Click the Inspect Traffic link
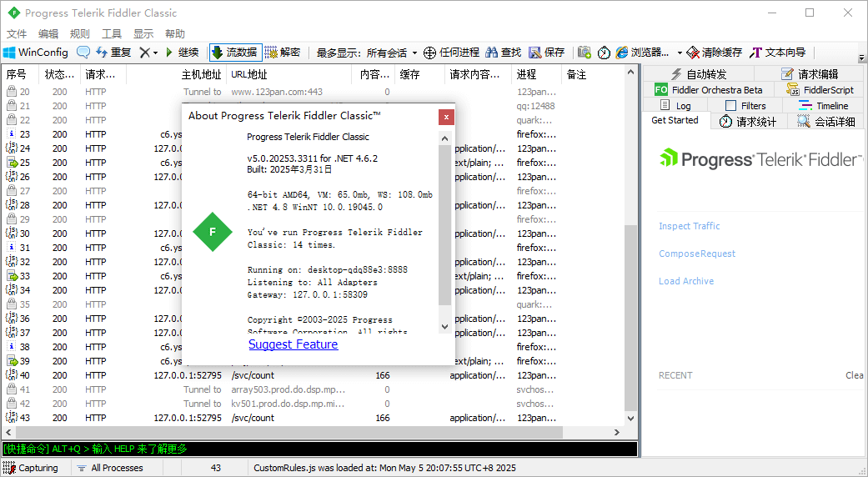The width and height of the screenshot is (868, 477). coord(690,226)
